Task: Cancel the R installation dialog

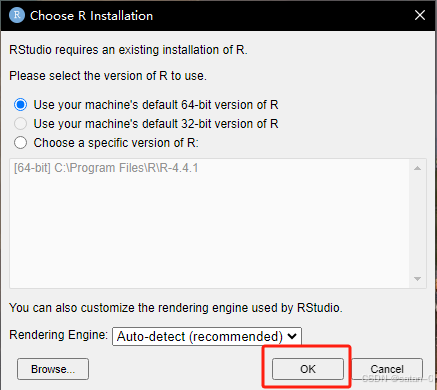Action: pyautogui.click(x=387, y=369)
